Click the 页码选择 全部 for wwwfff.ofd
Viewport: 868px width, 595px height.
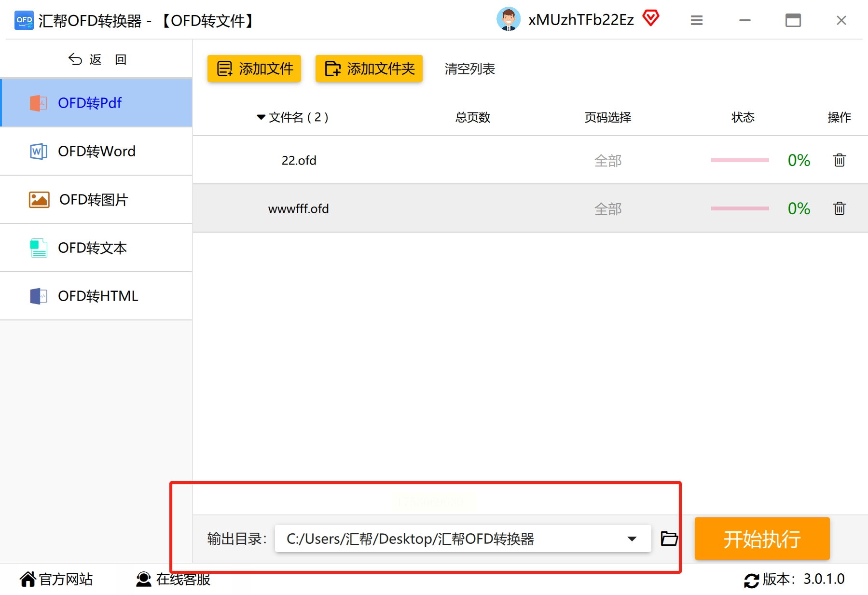pyautogui.click(x=608, y=208)
